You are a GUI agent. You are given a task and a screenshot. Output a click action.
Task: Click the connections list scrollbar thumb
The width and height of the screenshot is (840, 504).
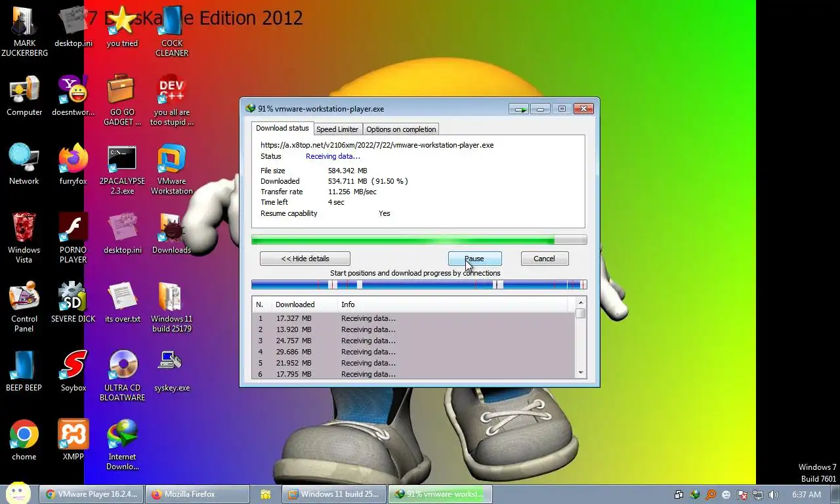click(580, 314)
